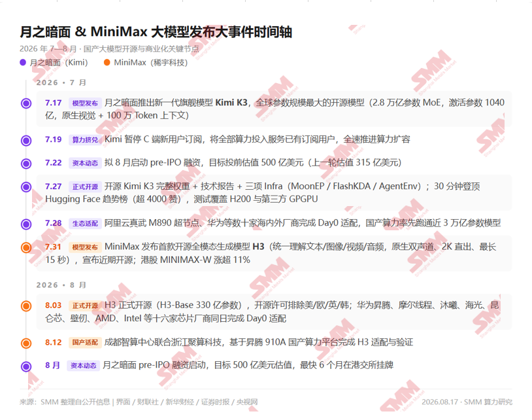Click the orange '模型发布' tag on 7.31 row

(85, 247)
